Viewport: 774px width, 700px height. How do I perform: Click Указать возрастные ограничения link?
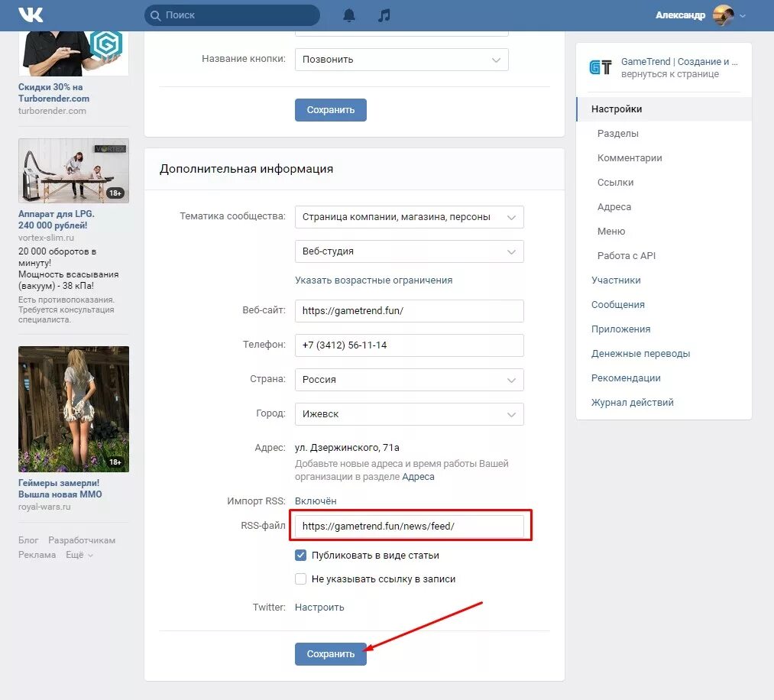tap(374, 280)
